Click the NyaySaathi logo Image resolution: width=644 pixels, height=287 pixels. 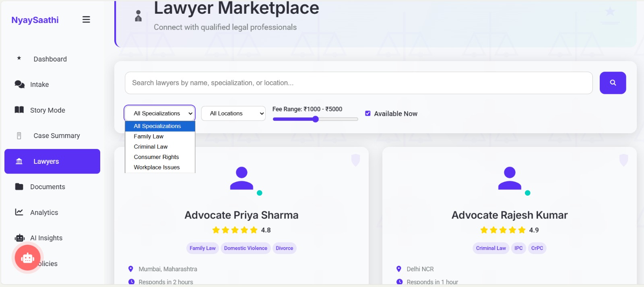point(35,20)
